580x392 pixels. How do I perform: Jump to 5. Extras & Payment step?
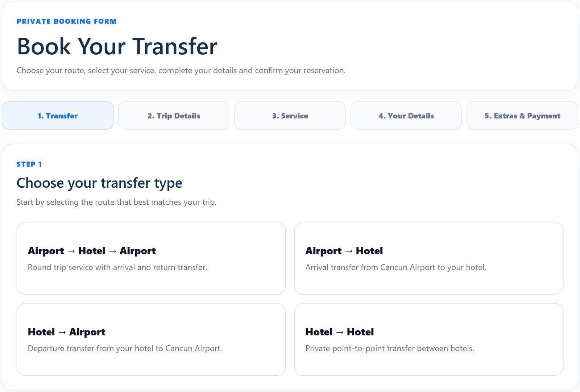pyautogui.click(x=522, y=116)
